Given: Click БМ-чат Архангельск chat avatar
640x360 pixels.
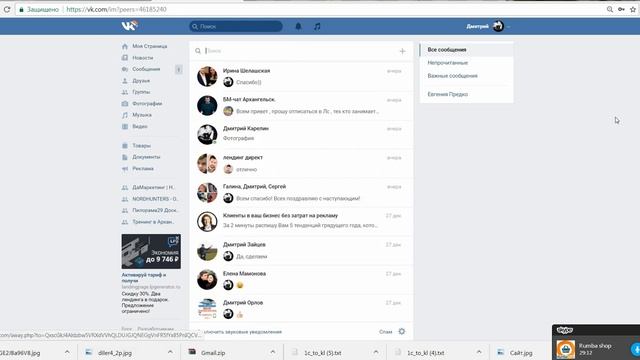Looking at the screenshot, I should pyautogui.click(x=207, y=106).
